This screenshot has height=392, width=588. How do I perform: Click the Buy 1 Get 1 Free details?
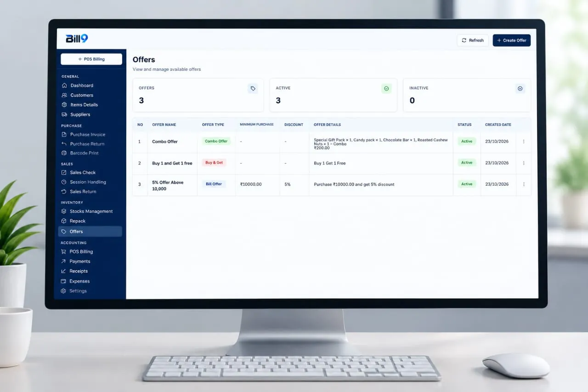pos(330,163)
